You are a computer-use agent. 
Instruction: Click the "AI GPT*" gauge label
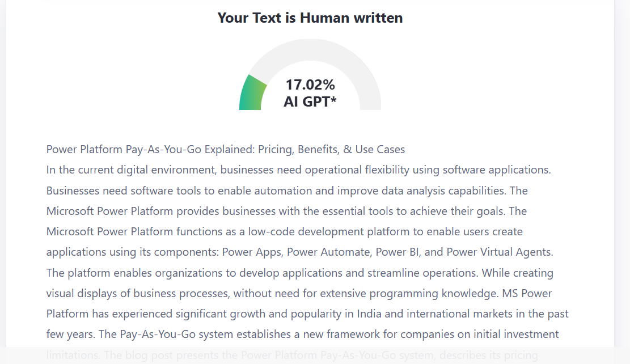(310, 102)
